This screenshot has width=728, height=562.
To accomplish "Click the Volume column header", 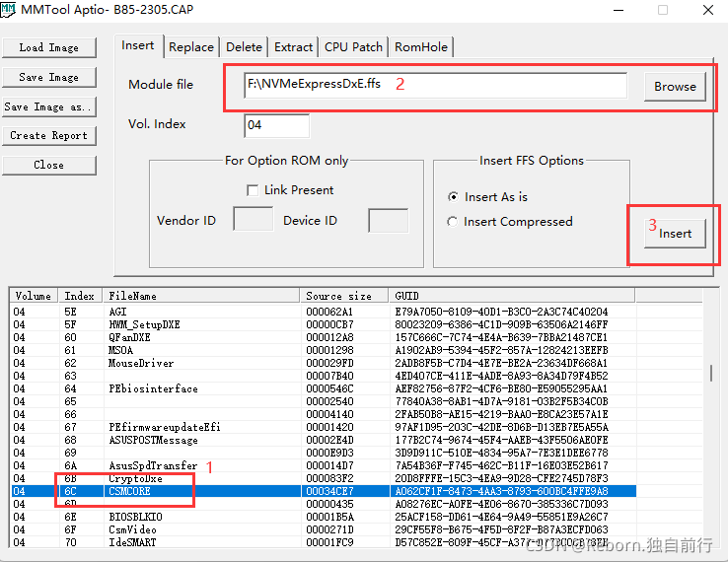I will (x=34, y=296).
